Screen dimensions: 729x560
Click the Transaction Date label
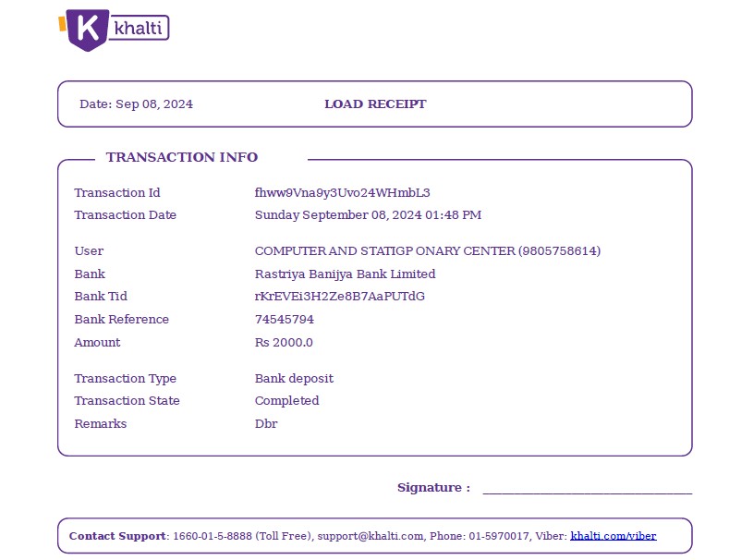coord(125,215)
